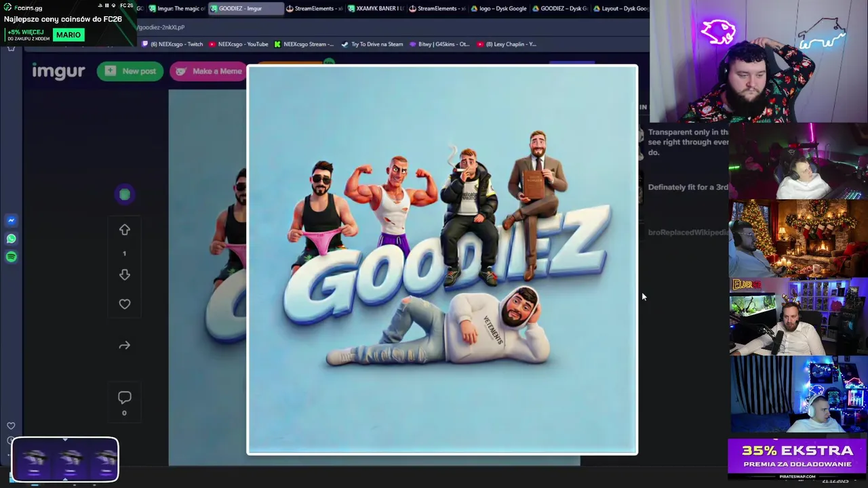Click the comment count '0'
Viewport: 868px width, 488px height.
[x=124, y=413]
